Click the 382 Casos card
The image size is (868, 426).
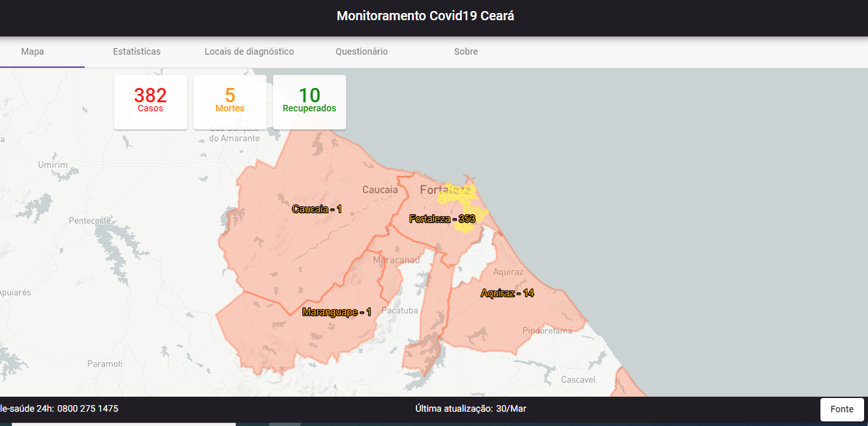(x=151, y=102)
